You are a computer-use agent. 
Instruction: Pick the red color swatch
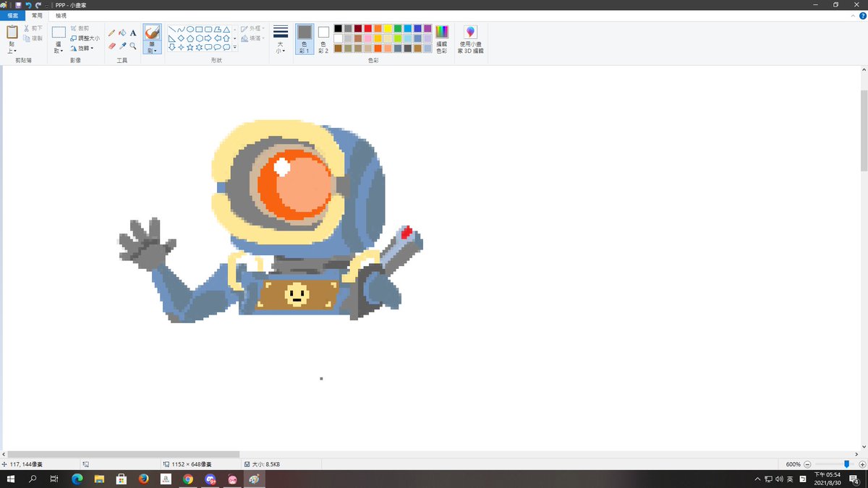pos(368,28)
